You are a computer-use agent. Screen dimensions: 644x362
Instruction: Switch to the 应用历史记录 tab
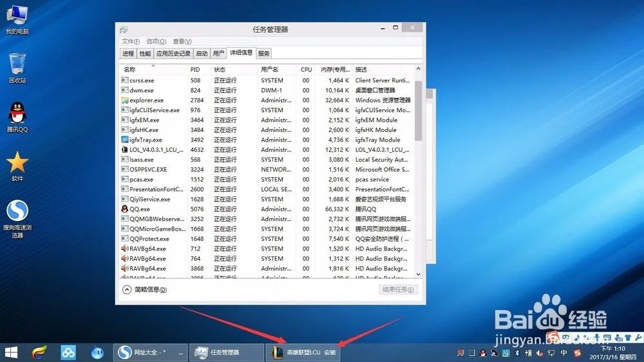[x=173, y=53]
